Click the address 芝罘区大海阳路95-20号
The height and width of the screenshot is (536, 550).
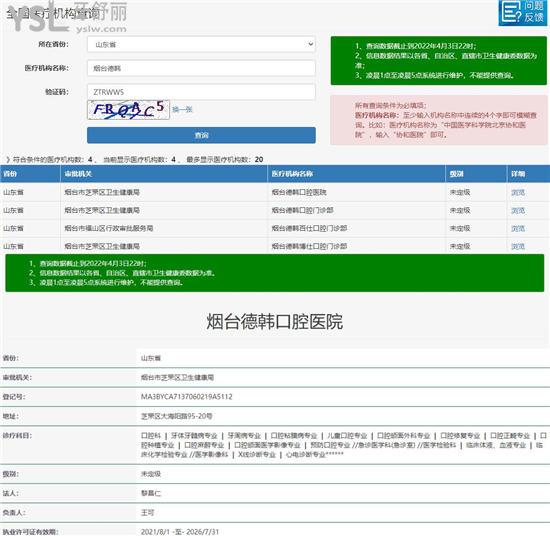(x=176, y=416)
